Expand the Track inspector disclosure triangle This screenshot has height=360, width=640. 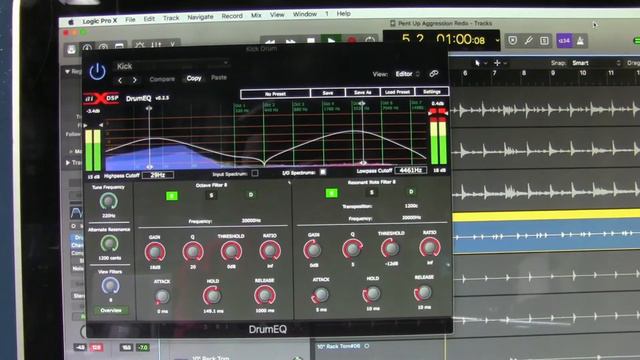(68, 163)
